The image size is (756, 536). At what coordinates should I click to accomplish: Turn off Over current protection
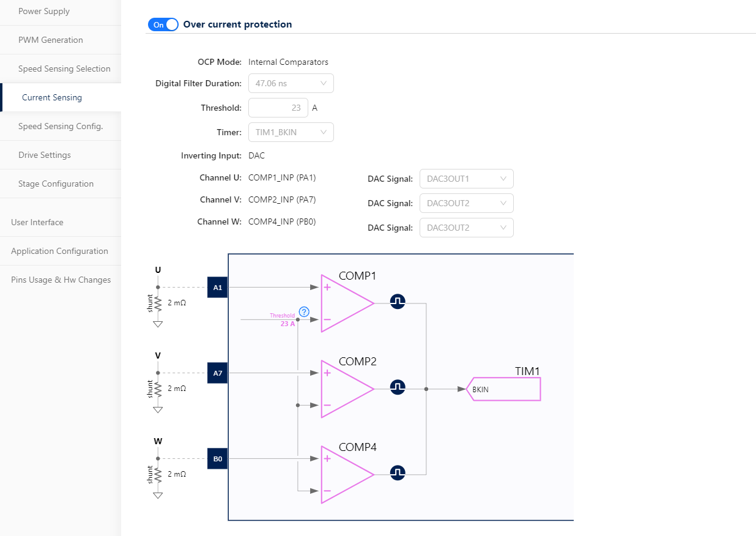point(163,24)
